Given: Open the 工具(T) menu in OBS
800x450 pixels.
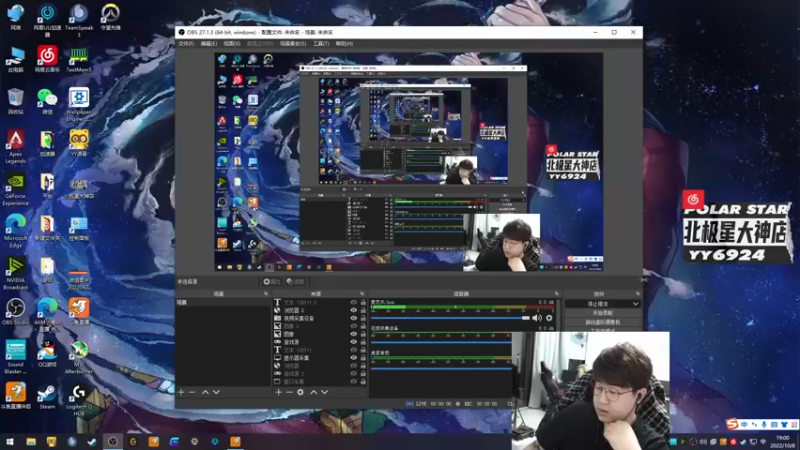Looking at the screenshot, I should click(321, 44).
